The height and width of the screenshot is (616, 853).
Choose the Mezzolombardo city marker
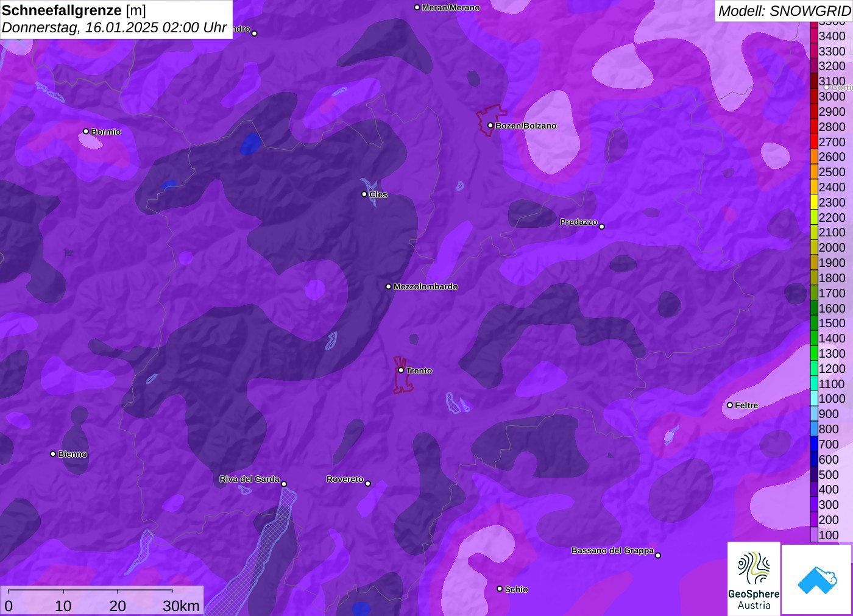[389, 286]
